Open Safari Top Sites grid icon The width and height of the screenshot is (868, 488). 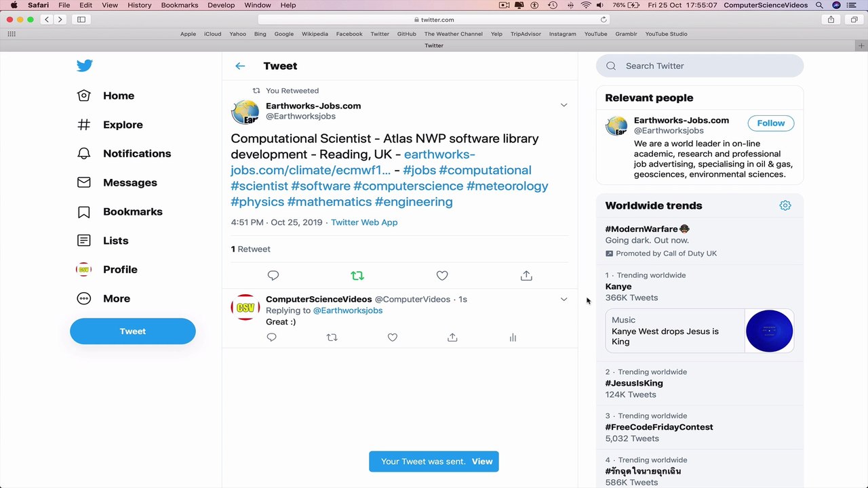click(x=12, y=34)
